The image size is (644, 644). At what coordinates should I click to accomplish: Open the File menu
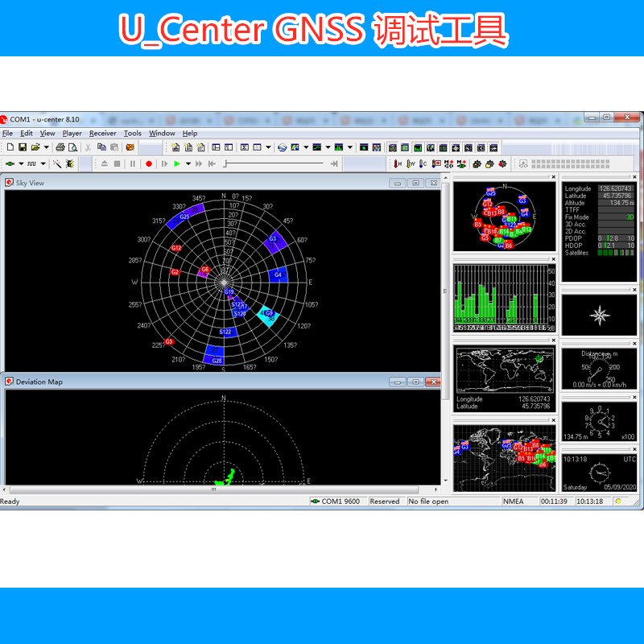tap(7, 133)
